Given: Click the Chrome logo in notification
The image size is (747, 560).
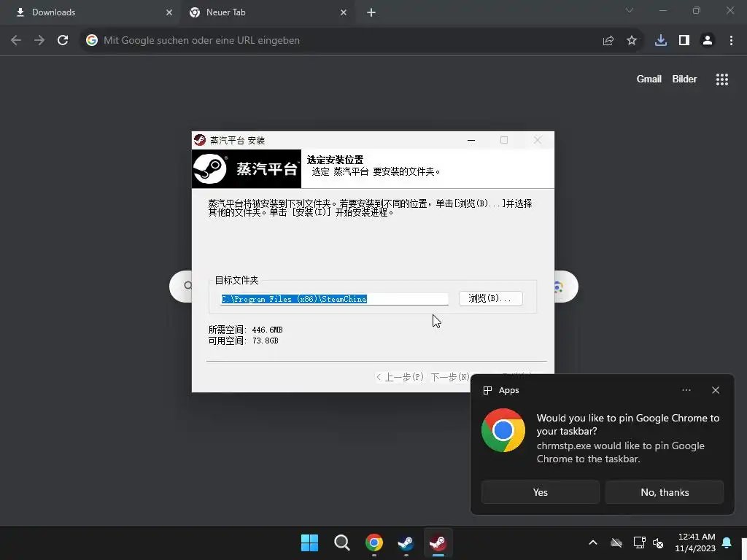Looking at the screenshot, I should (503, 430).
